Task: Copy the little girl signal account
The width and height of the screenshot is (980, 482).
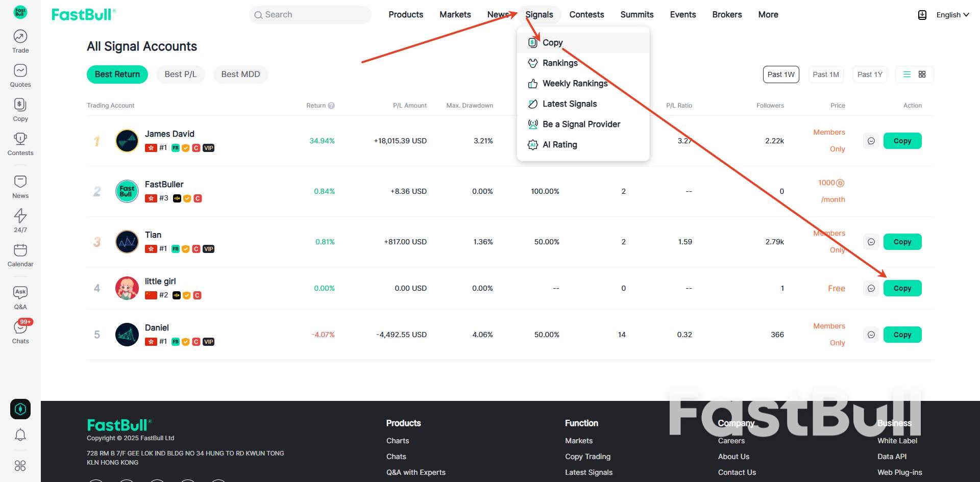Action: click(902, 288)
